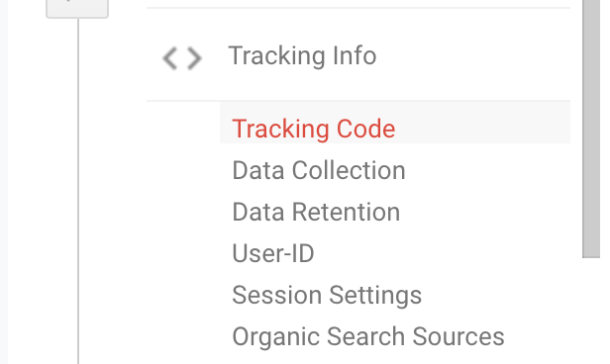Click the scrollbar track below the thumb
This screenshot has height=364, width=610.
click(x=591, y=311)
